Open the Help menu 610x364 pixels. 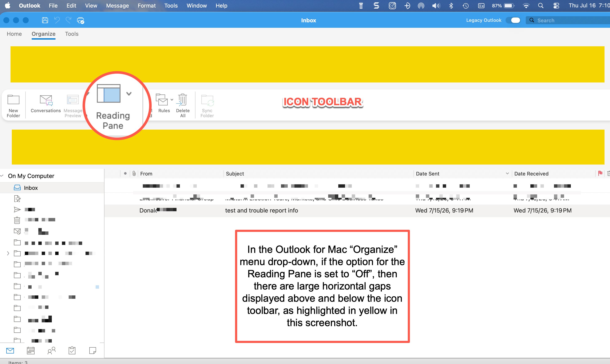pyautogui.click(x=221, y=6)
